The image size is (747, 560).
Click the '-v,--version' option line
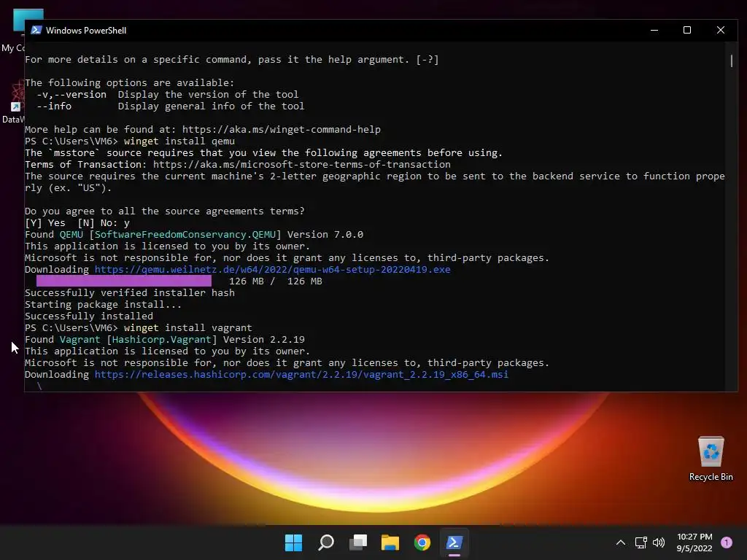167,94
